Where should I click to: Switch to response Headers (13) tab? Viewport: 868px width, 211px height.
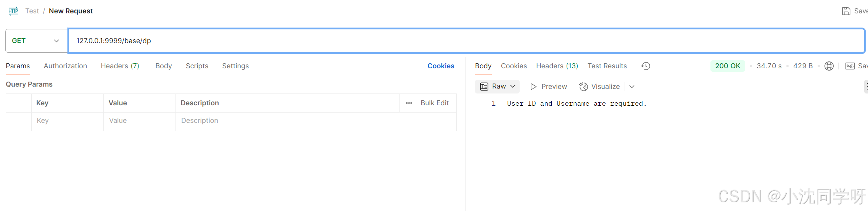(557, 66)
